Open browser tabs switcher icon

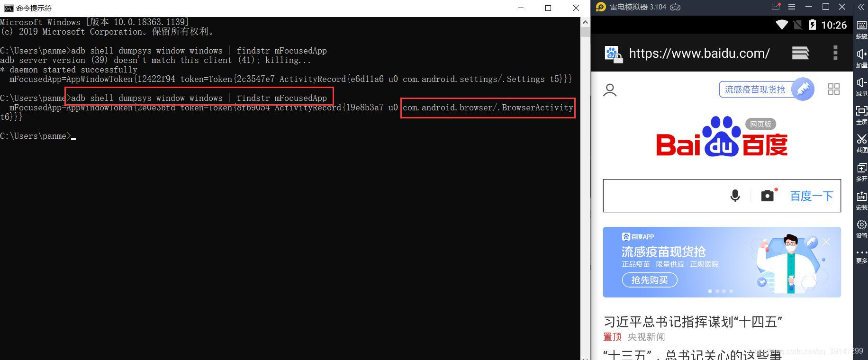coord(800,53)
